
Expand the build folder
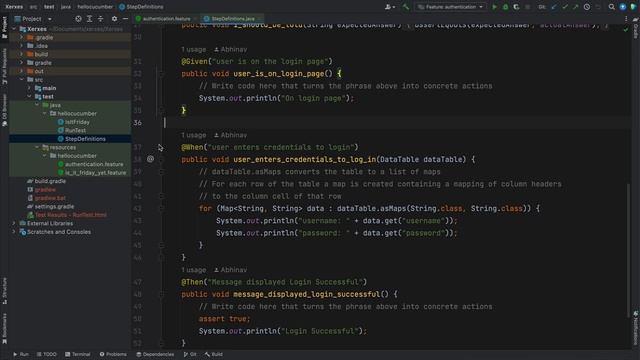click(22, 54)
